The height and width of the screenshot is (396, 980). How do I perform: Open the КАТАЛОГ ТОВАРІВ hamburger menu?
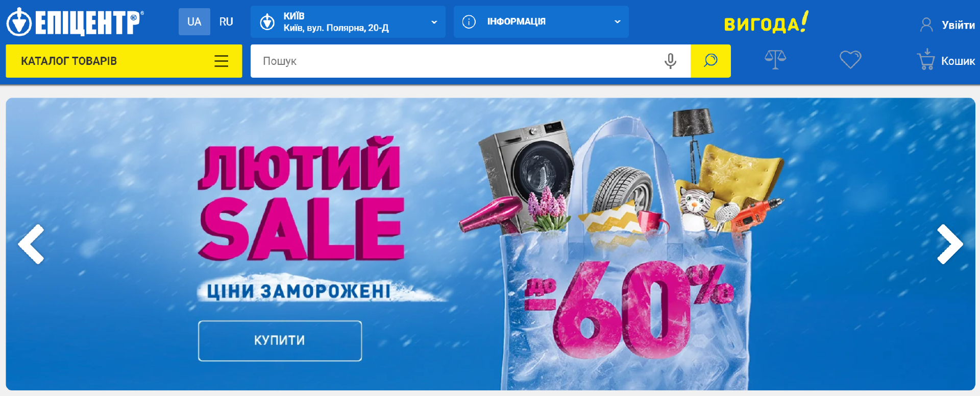click(x=221, y=61)
